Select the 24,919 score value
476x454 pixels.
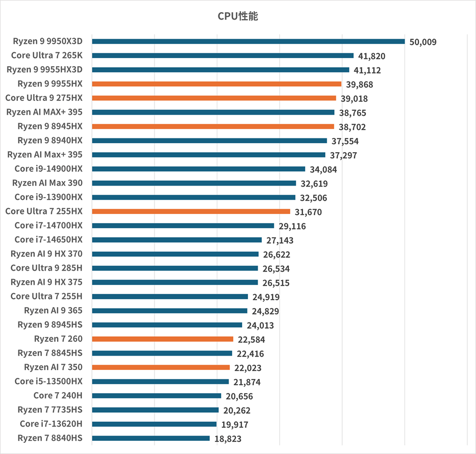coord(266,297)
